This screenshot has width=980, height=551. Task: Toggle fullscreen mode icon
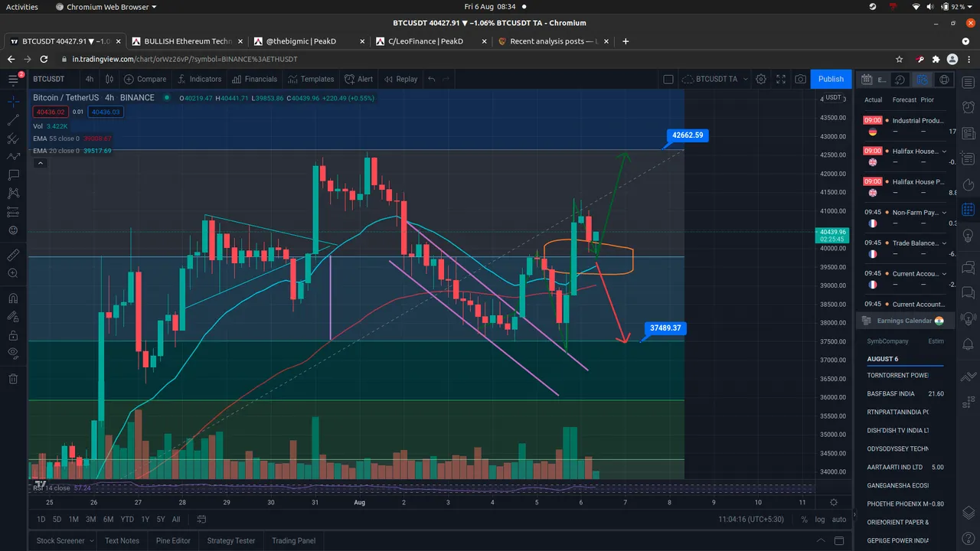tap(781, 79)
